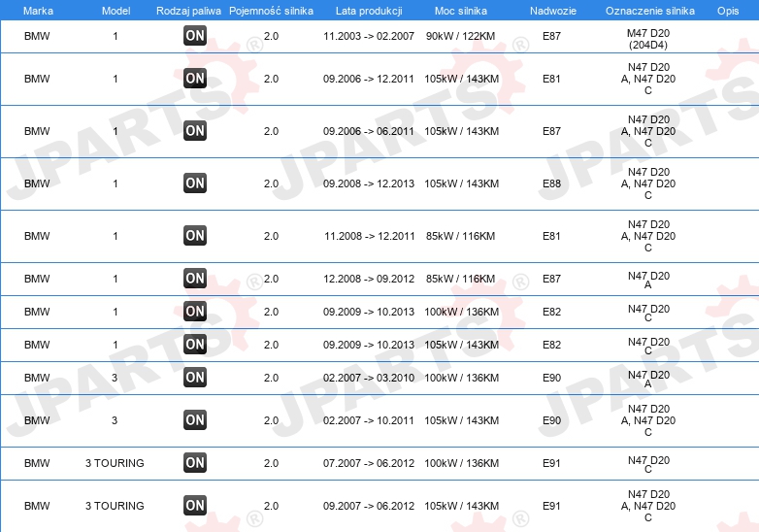The height and width of the screenshot is (532, 759).
Task: Click the Rodzaj paliwa column header
Action: point(189,11)
